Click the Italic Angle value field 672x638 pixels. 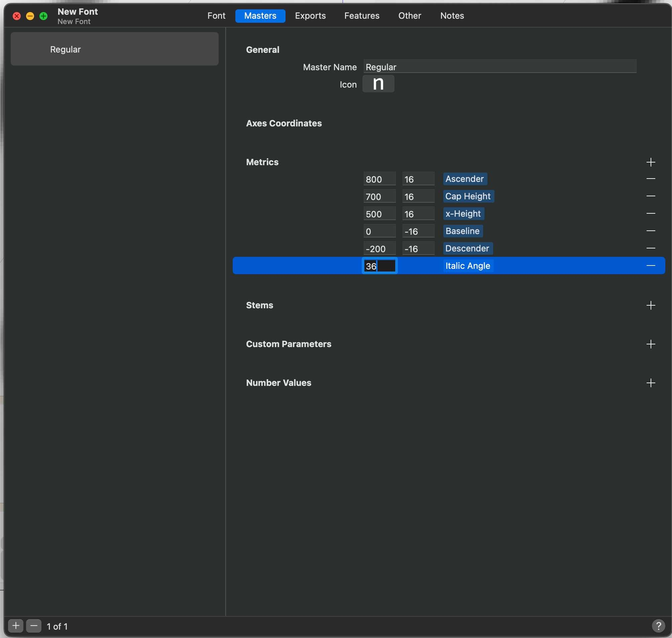(x=379, y=265)
